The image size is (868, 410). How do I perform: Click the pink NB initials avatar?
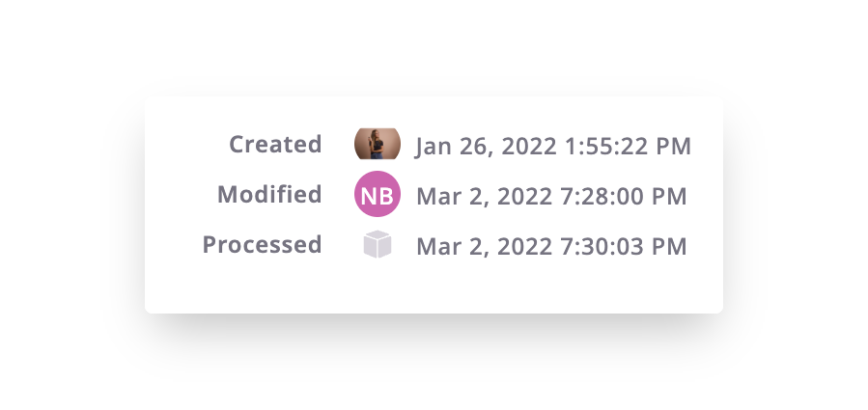click(378, 194)
